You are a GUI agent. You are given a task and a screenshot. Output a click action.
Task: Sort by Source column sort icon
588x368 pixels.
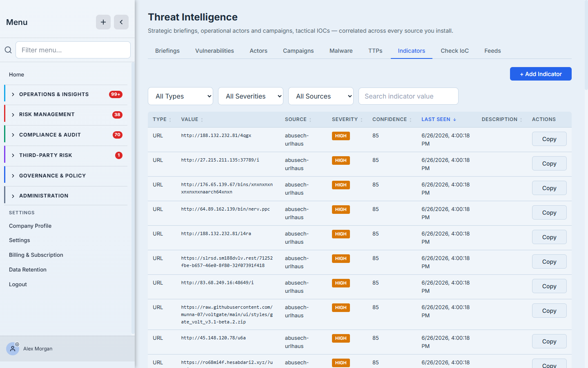(310, 120)
